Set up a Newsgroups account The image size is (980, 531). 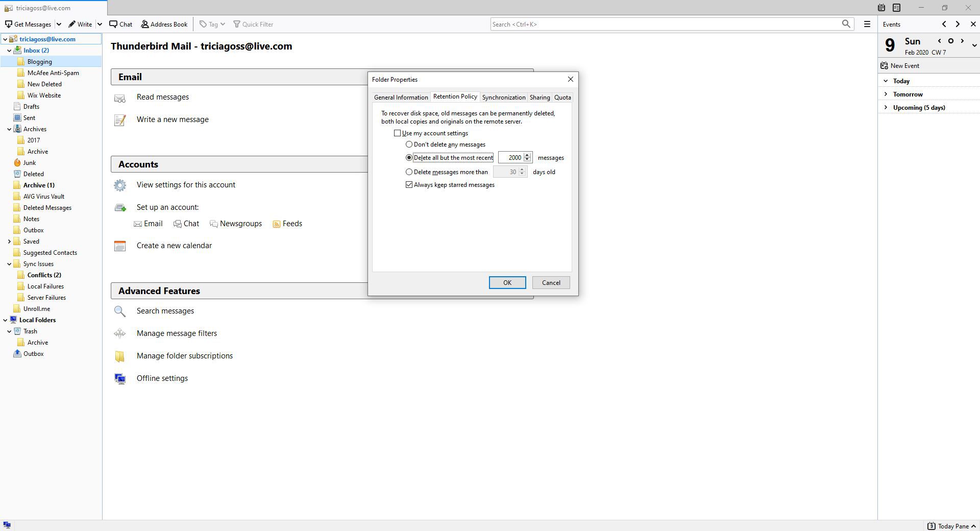click(x=235, y=224)
